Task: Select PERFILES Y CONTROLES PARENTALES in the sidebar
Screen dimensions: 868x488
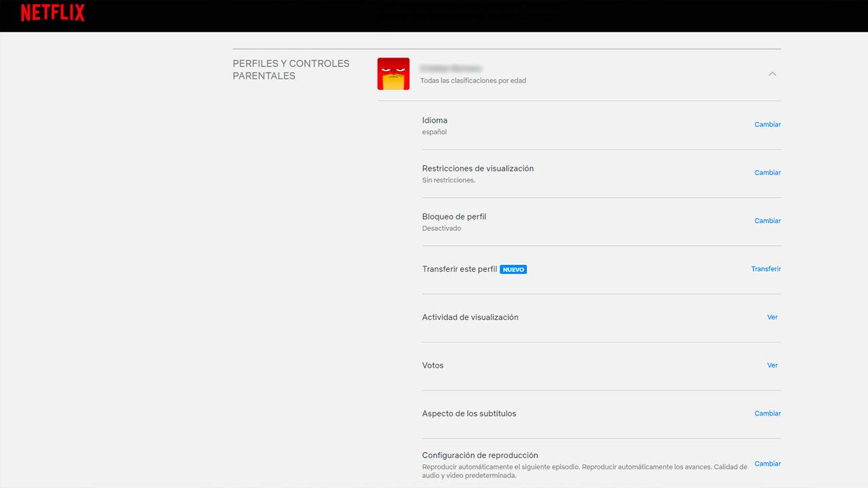Action: 291,69
